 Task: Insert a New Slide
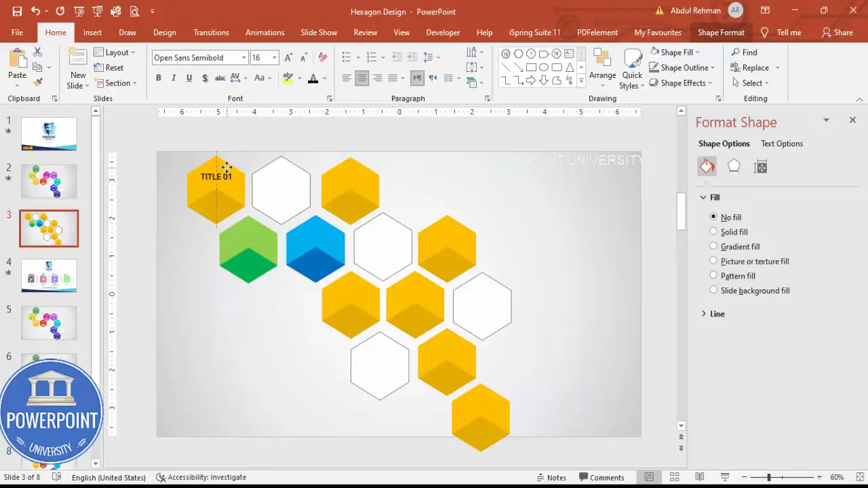pyautogui.click(x=78, y=69)
